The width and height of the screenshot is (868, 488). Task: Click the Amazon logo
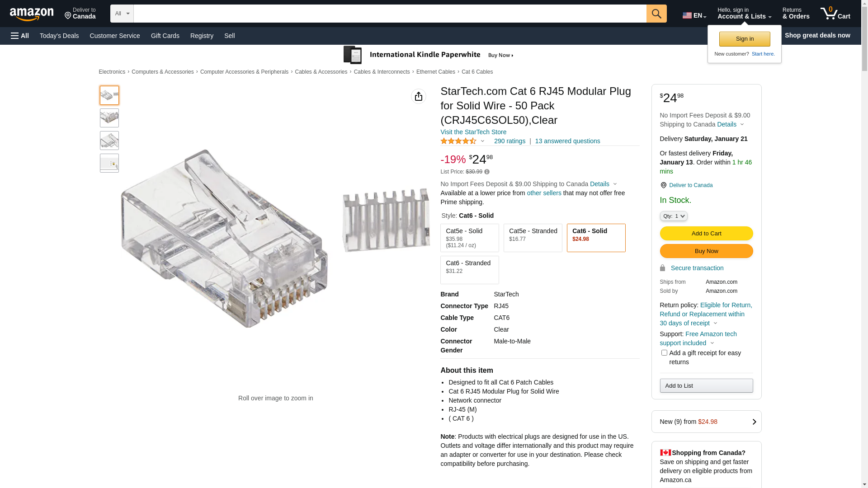pos(32,14)
